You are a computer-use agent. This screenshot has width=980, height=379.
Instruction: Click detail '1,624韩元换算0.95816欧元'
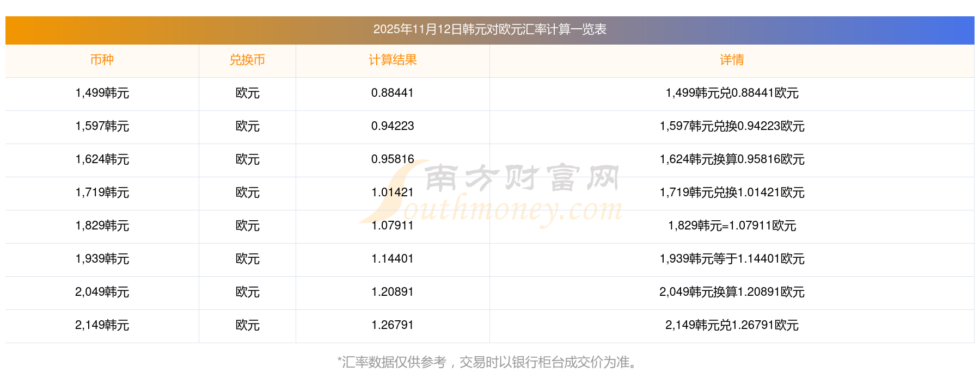tap(732, 159)
